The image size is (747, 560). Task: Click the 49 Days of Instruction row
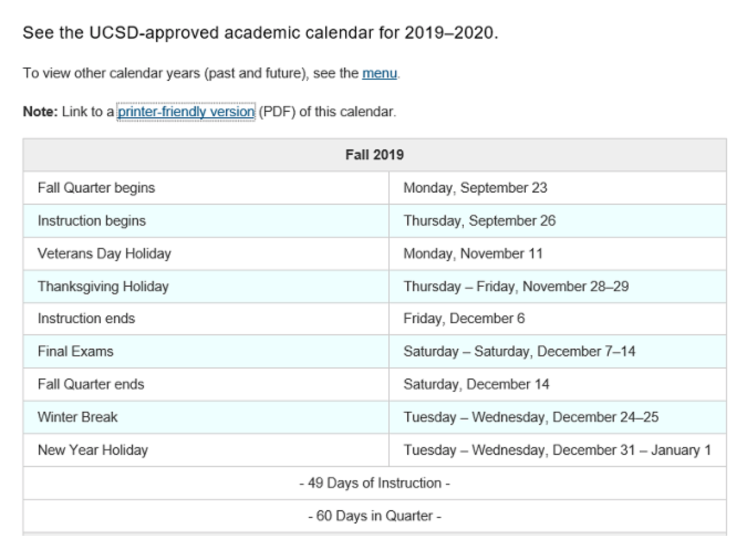(x=374, y=483)
